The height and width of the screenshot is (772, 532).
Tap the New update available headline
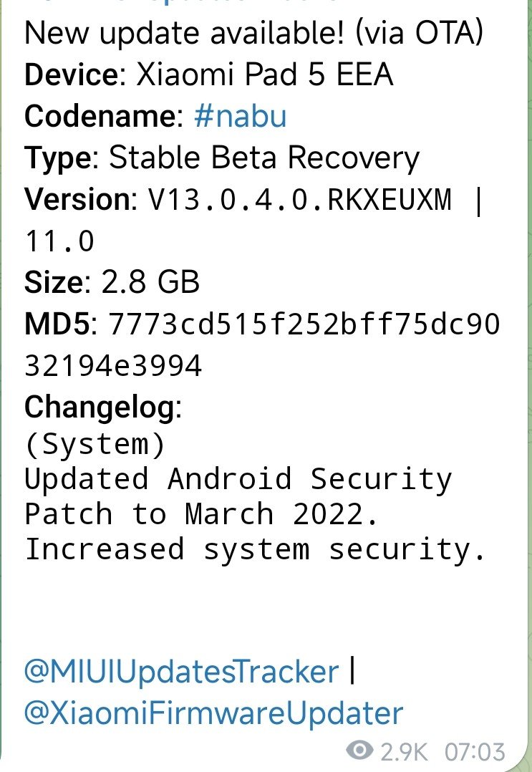tap(253, 33)
